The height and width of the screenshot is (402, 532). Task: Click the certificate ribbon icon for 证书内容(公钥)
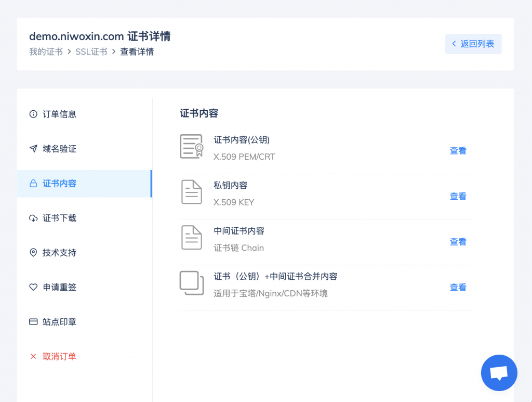191,146
